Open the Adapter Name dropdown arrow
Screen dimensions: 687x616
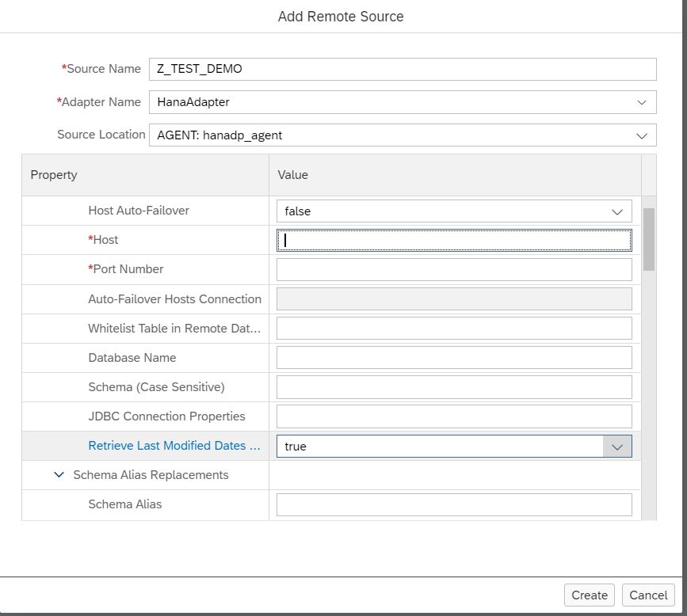point(641,102)
